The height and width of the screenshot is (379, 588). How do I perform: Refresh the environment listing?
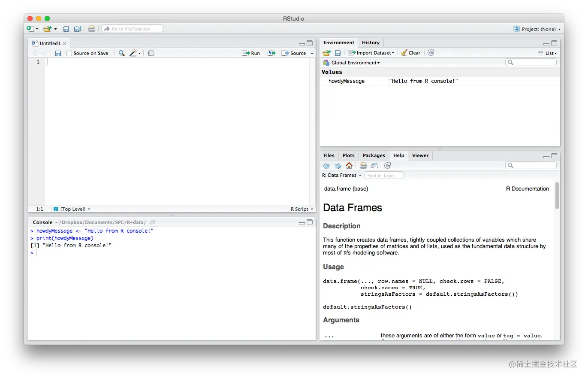tap(431, 52)
